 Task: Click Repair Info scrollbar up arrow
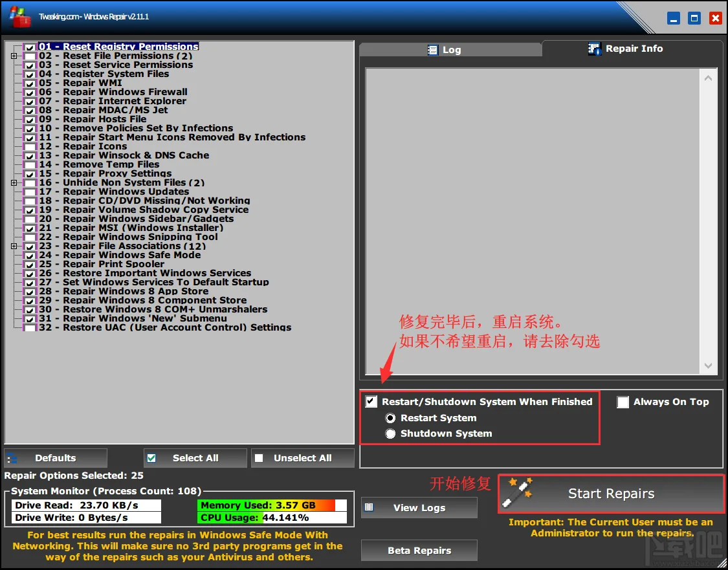(708, 78)
